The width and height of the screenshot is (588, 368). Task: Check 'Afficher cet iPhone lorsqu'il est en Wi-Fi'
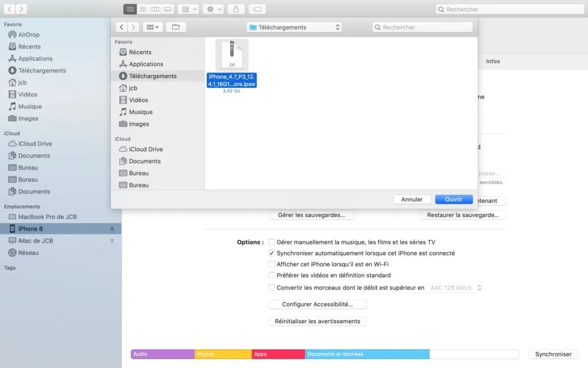click(271, 264)
